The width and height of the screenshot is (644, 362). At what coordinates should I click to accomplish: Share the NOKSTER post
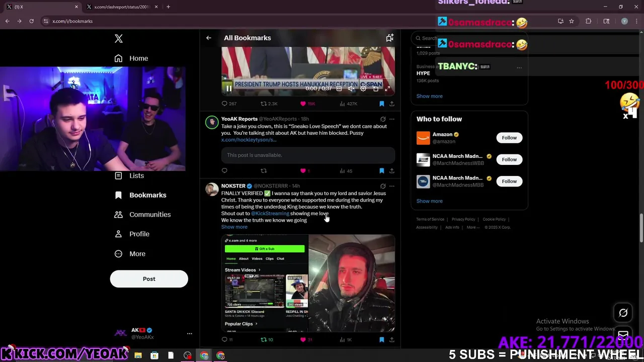pos(392,340)
